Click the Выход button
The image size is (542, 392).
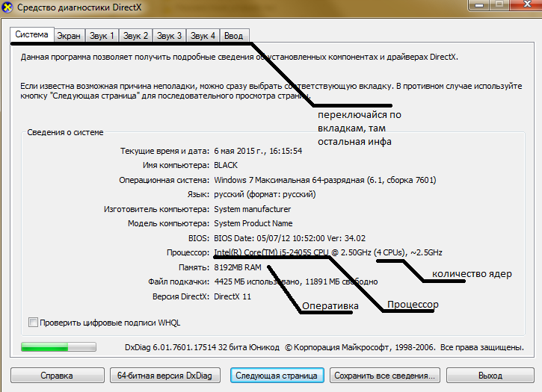[x=490, y=376]
